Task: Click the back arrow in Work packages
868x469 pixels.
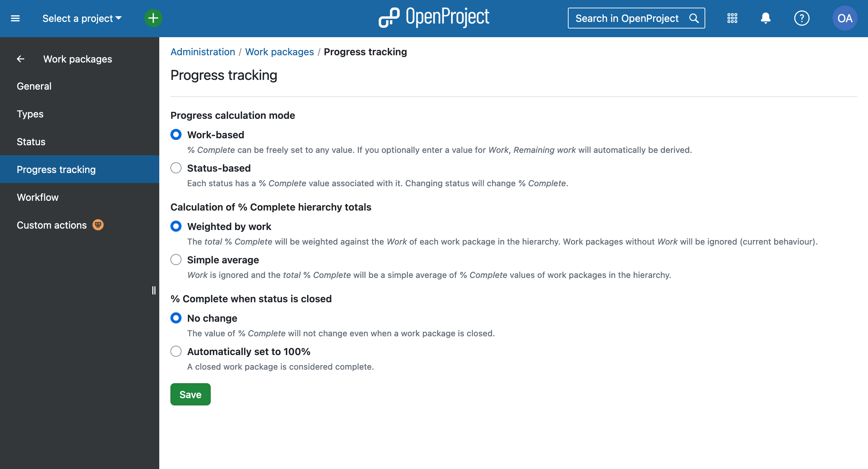Action: click(x=21, y=58)
